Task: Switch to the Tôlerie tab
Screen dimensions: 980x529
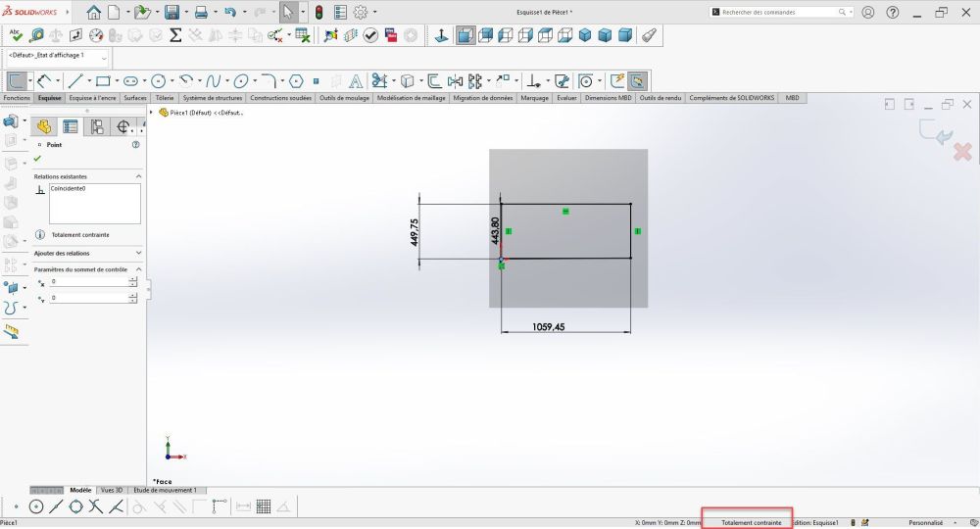Action: pos(165,98)
